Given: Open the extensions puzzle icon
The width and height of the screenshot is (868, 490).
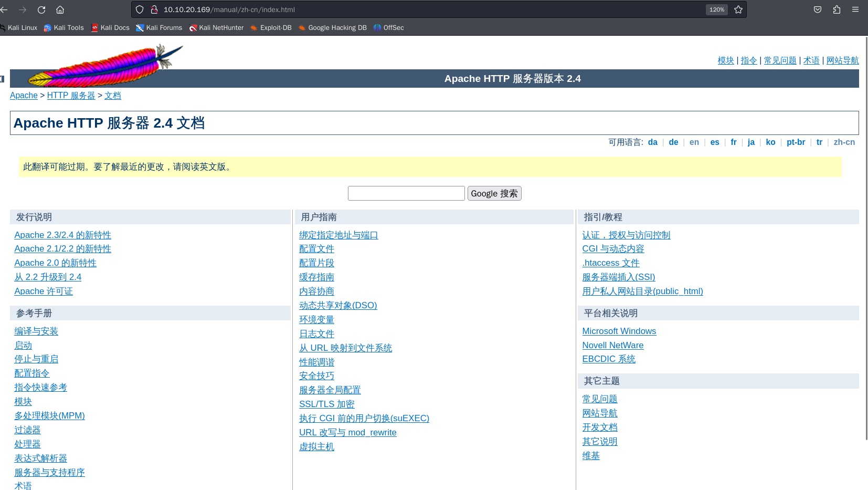Looking at the screenshot, I should (837, 9).
